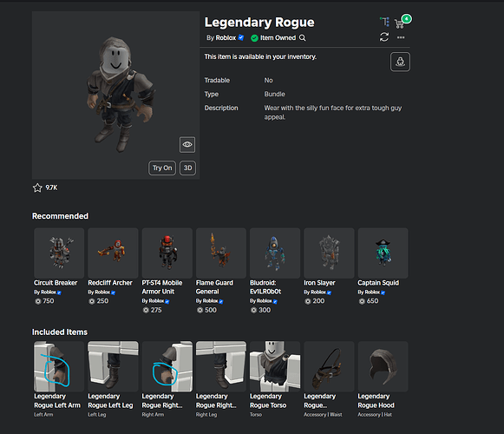Image resolution: width=504 pixels, height=434 pixels.
Task: Open the Roblox creator link under the title
Action: tap(226, 38)
